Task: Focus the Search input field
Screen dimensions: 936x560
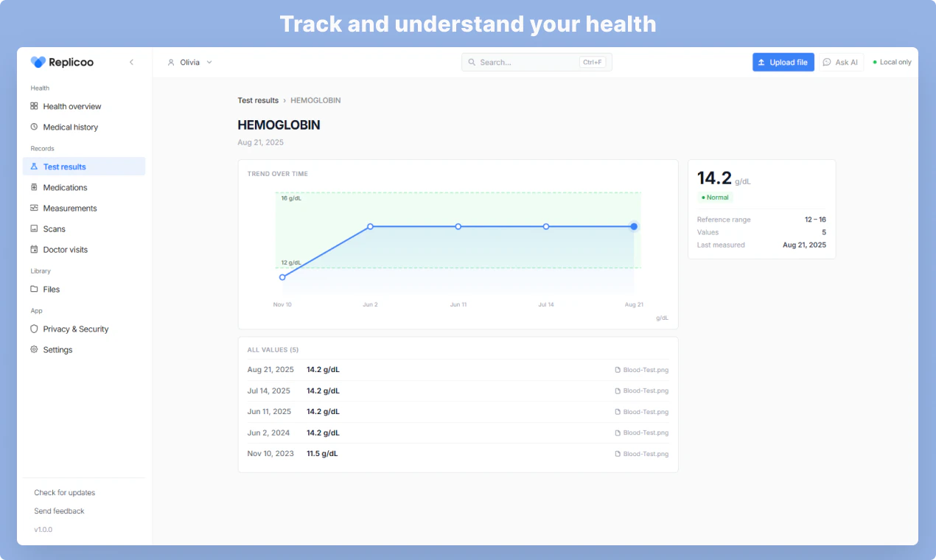Action: pos(537,63)
